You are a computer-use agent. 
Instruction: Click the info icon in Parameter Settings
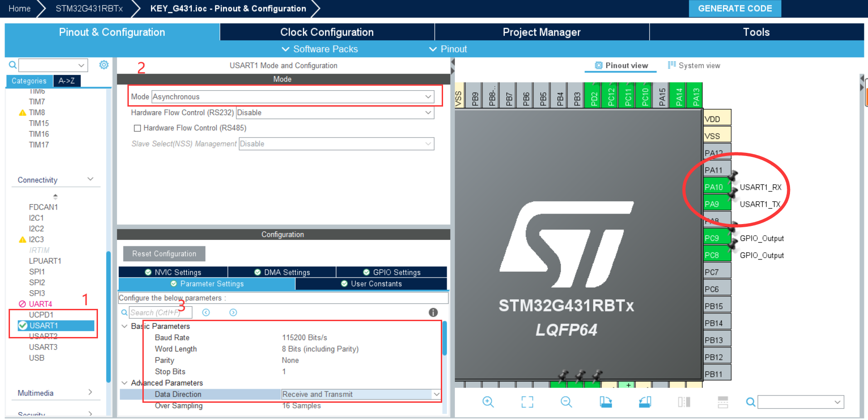click(433, 312)
